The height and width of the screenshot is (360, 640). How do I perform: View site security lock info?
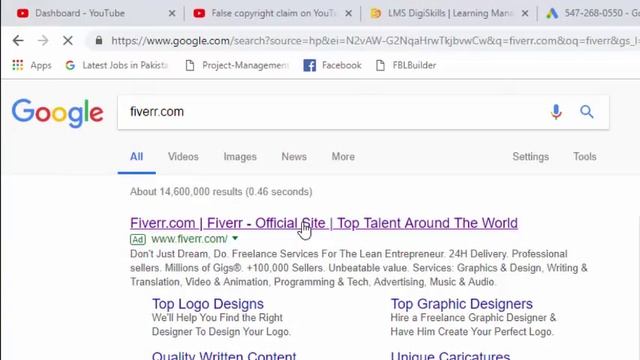tap(99, 40)
